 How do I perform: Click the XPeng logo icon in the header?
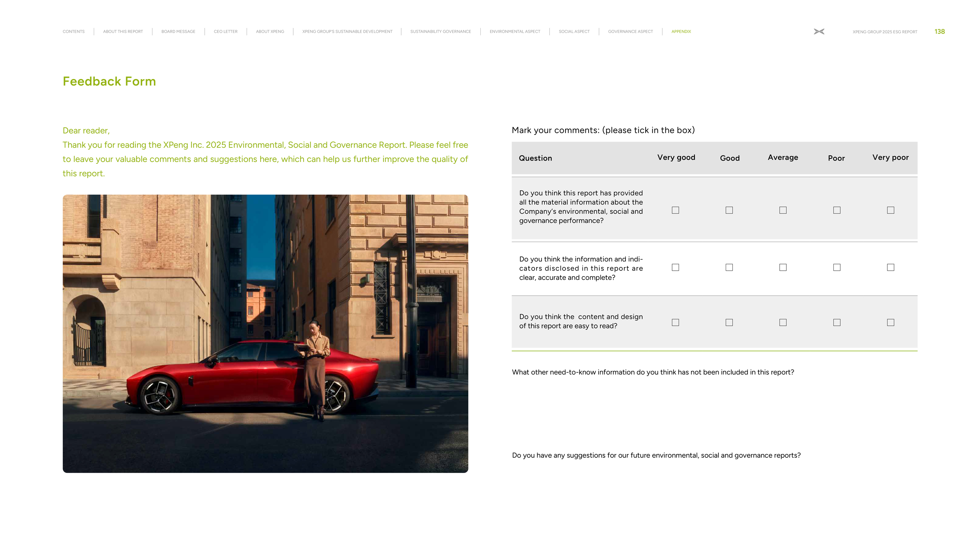tap(819, 32)
